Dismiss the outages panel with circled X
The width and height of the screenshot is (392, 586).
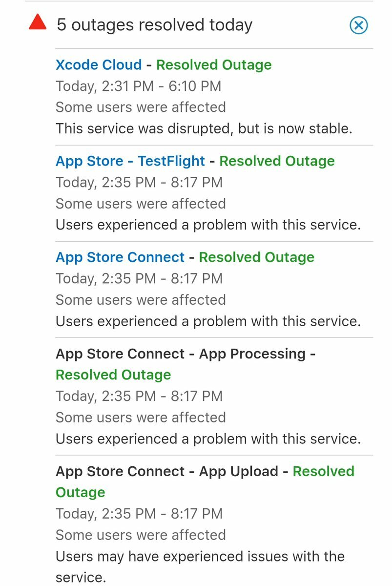[359, 25]
